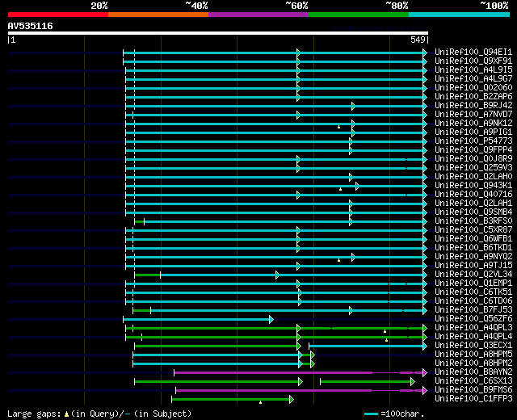Select the UniRef100_C6SX13 label
The width and height of the screenshot is (517, 420).
point(473,381)
